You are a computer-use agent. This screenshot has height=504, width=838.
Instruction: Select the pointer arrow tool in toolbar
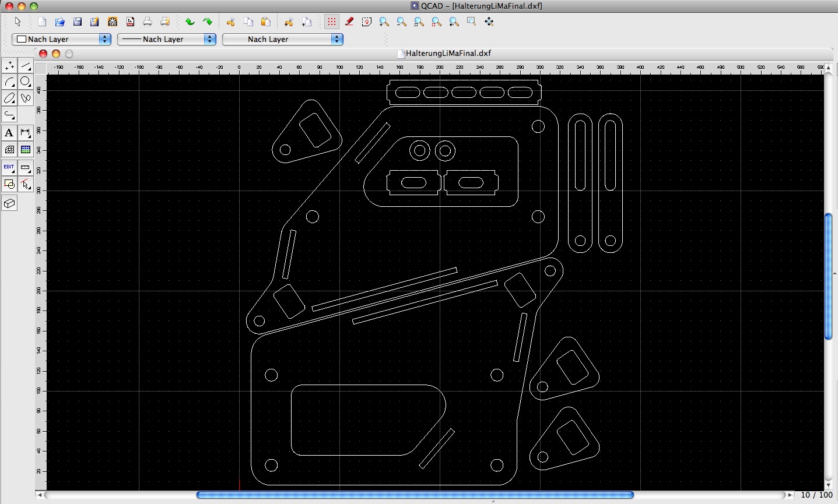tap(17, 22)
